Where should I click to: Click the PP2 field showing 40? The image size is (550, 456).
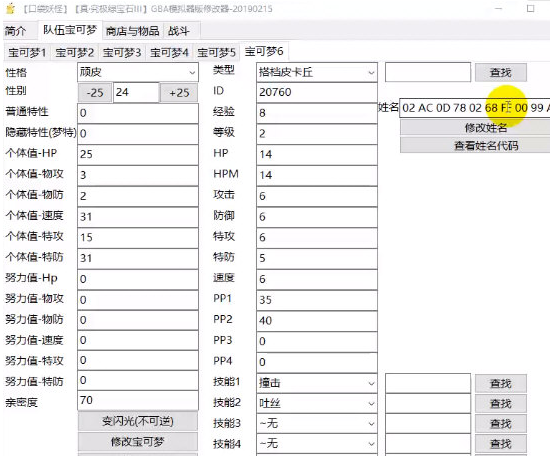click(x=317, y=320)
